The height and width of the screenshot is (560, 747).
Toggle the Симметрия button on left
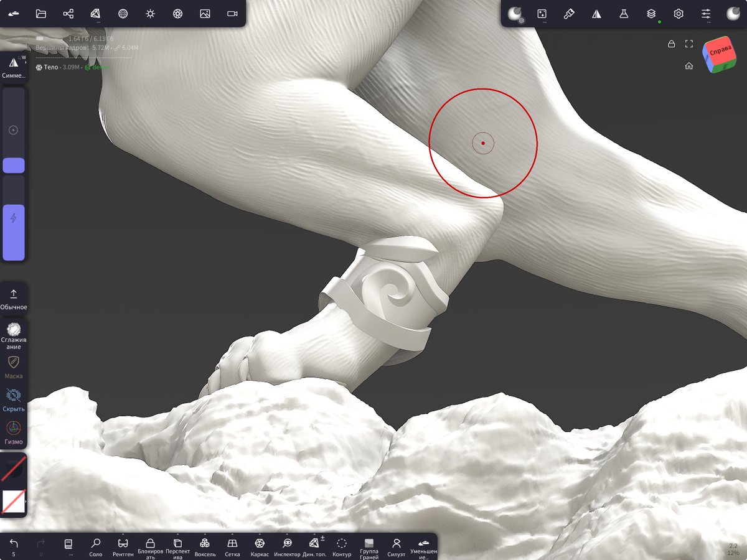[14, 68]
